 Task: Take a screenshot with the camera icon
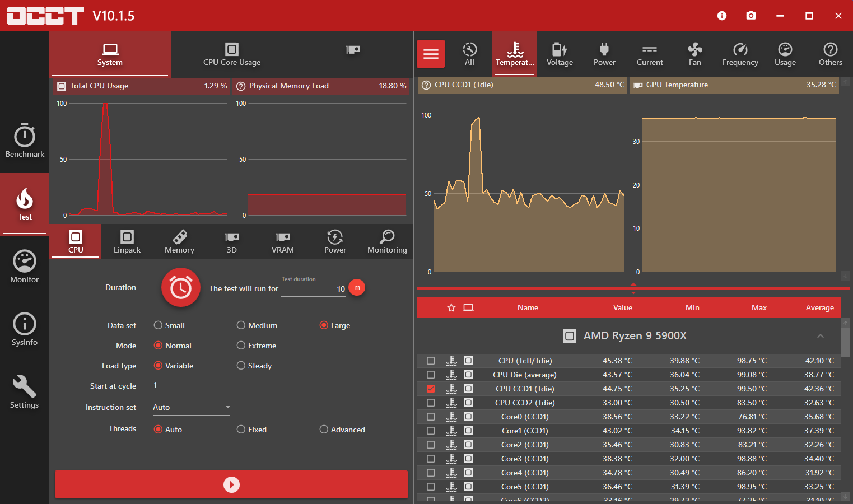pyautogui.click(x=751, y=16)
